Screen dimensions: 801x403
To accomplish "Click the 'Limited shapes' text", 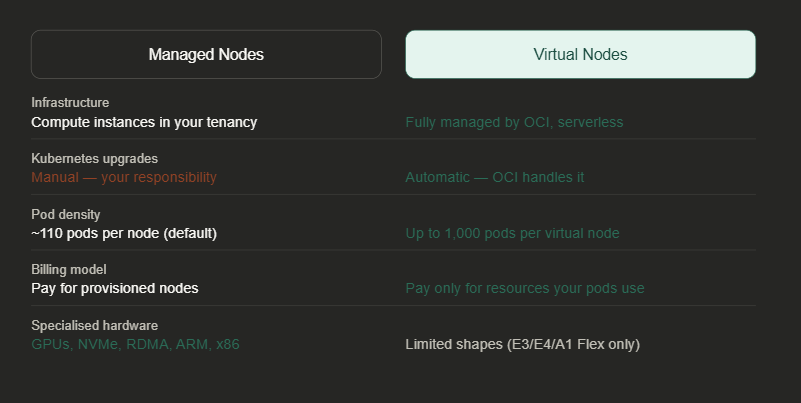I will [x=451, y=344].
